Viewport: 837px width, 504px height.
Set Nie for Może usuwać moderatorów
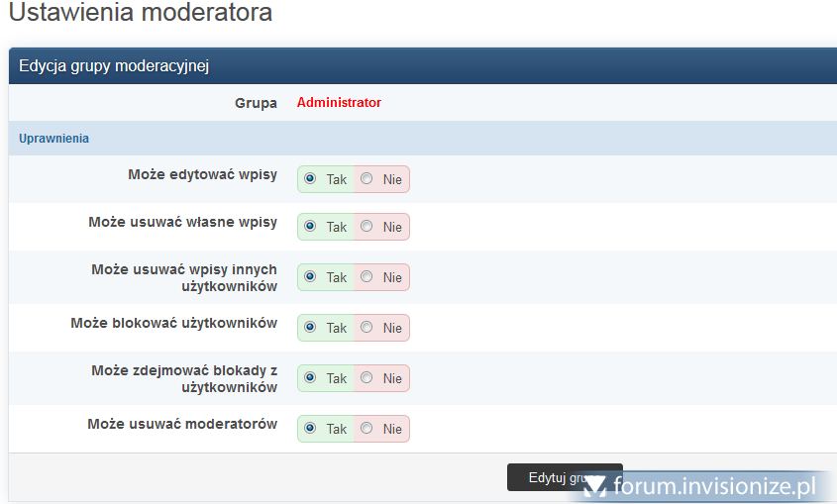[366, 429]
